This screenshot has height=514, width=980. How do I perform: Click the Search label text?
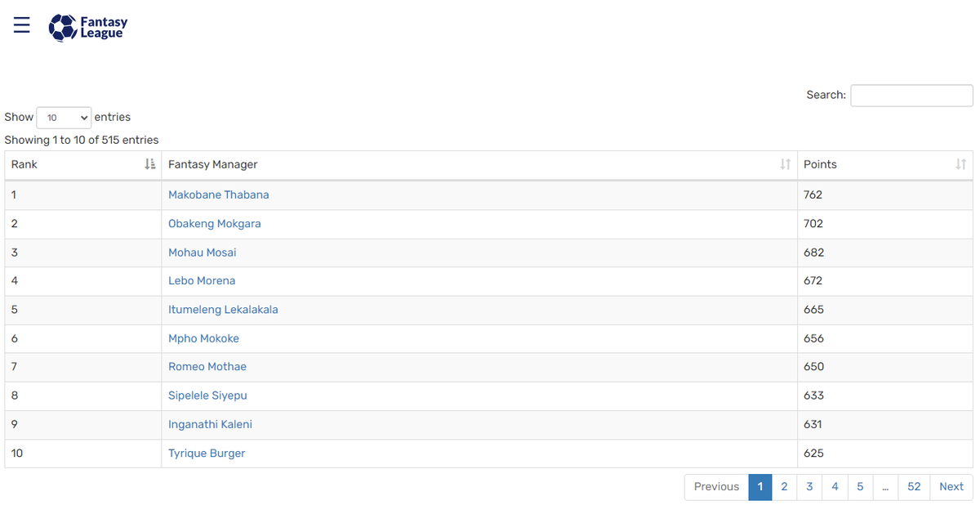[x=826, y=95]
